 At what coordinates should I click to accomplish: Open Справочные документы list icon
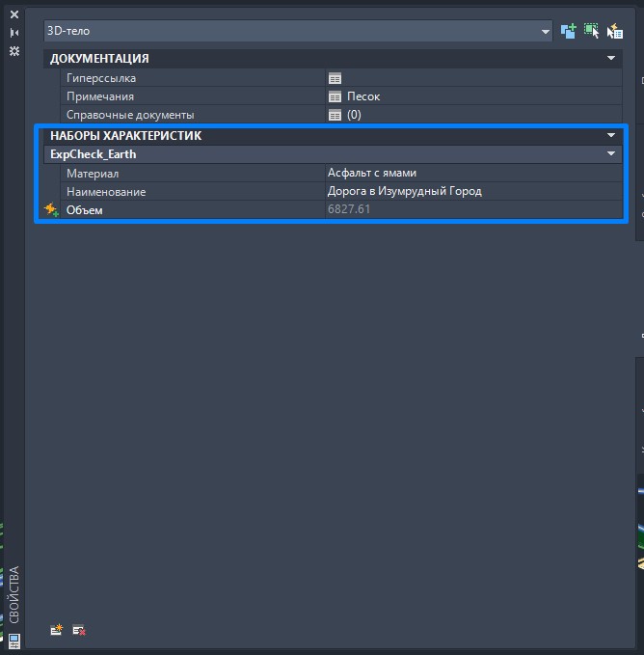(335, 115)
